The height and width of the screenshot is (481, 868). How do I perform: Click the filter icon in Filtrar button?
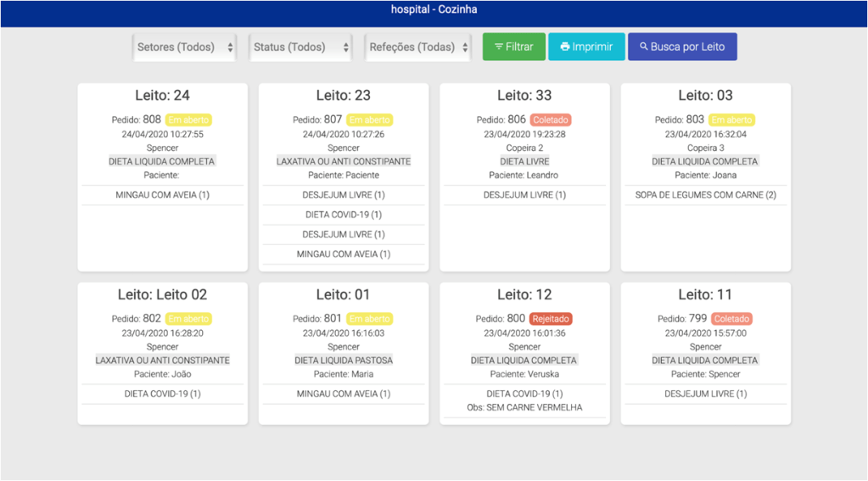[498, 48]
